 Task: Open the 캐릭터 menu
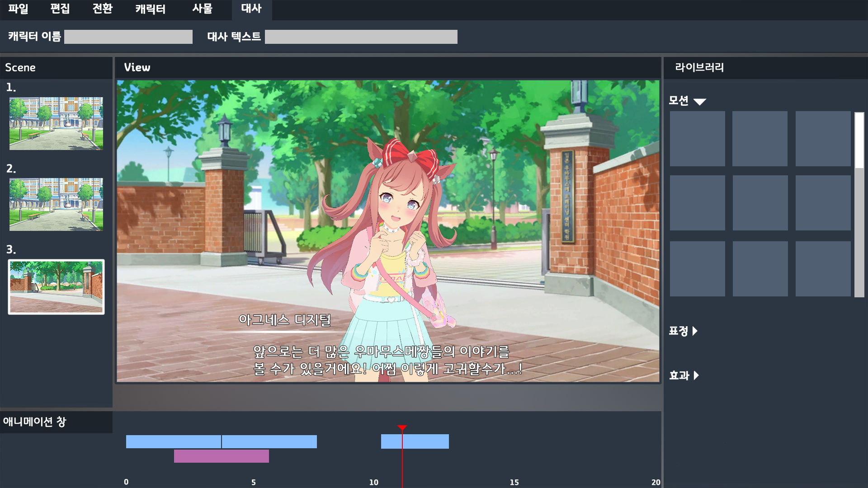[151, 9]
